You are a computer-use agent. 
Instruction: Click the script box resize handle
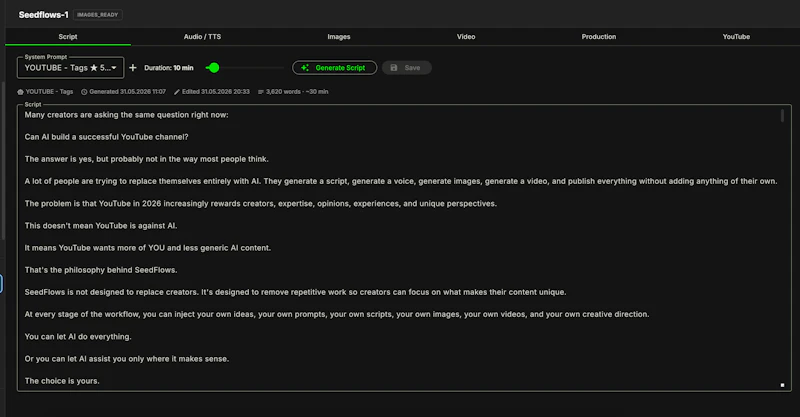782,385
